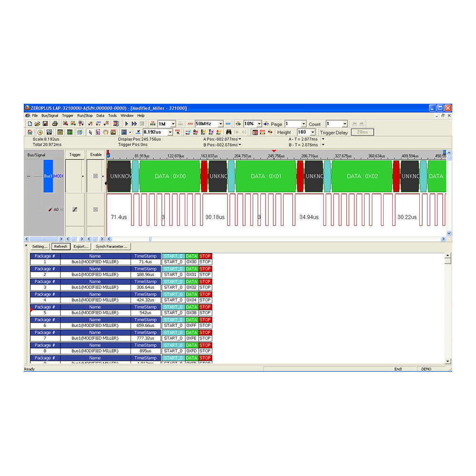Click the Bus1 blue color swatch
Viewport: 476px width, 476px height.
click(48, 176)
